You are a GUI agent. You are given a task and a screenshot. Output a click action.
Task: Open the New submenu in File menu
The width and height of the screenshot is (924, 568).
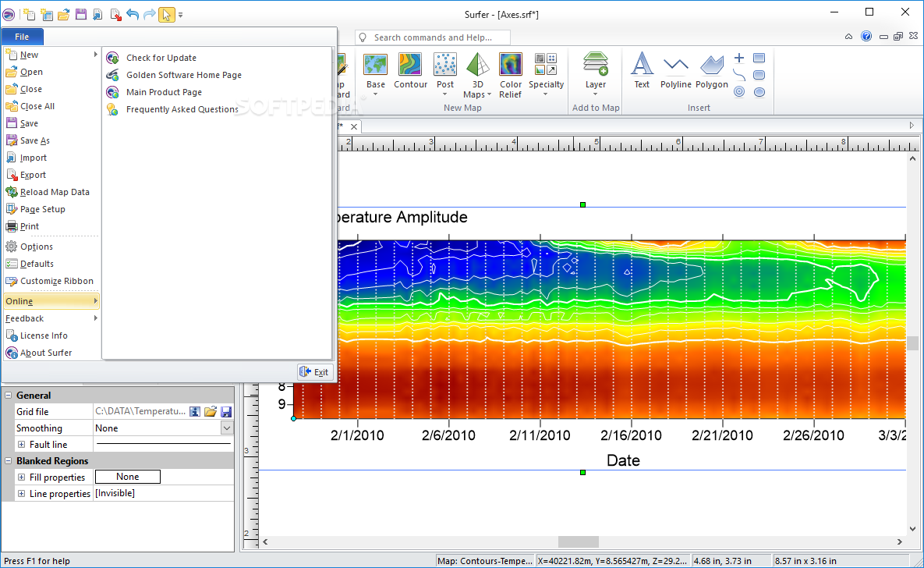(x=51, y=55)
